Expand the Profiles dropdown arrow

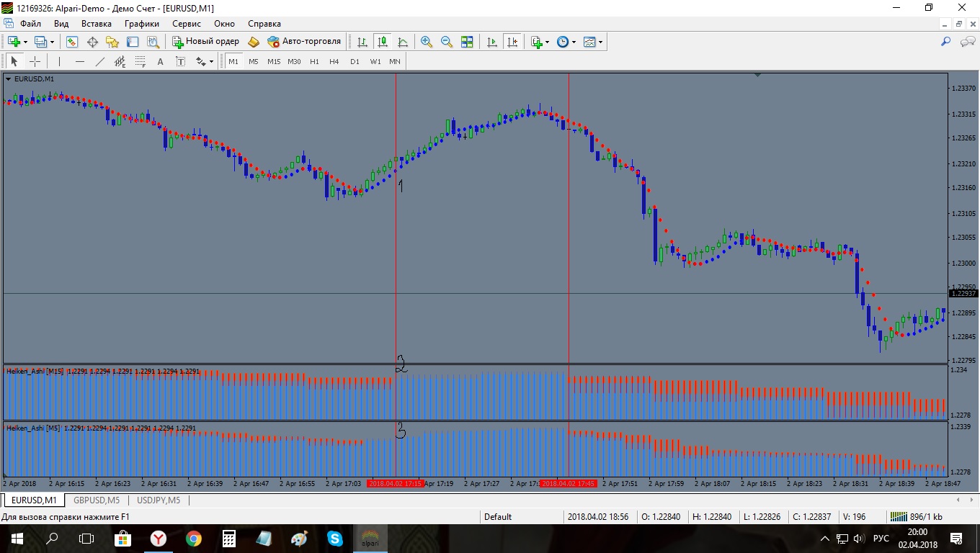click(x=52, y=42)
